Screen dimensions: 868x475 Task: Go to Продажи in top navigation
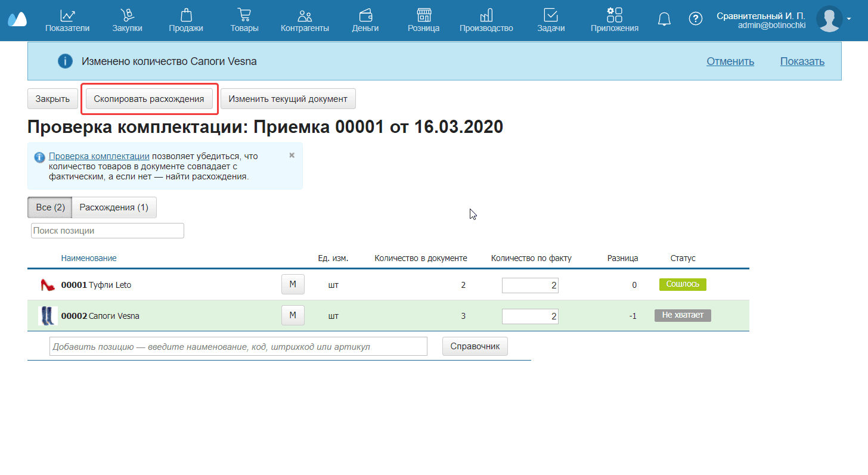(186, 15)
